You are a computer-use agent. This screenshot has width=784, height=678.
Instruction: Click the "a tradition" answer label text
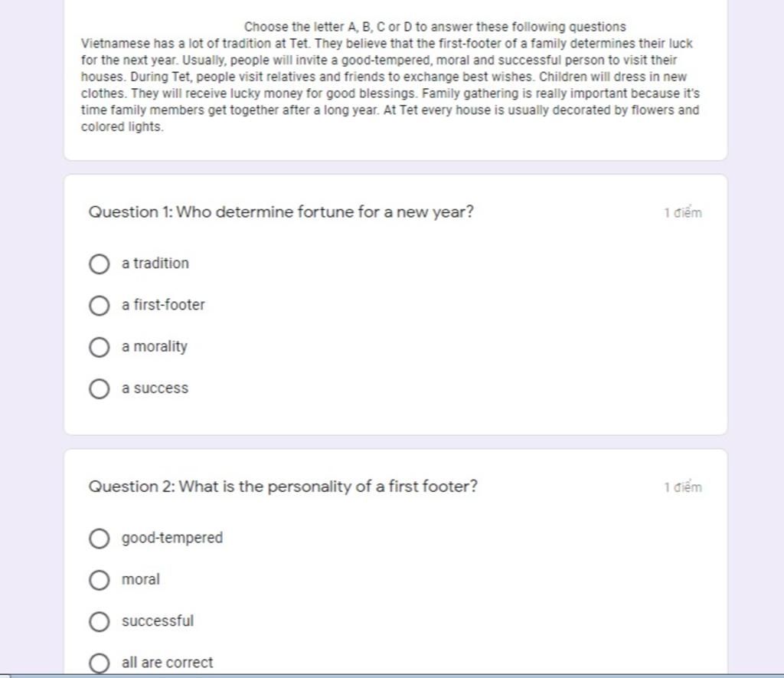tap(155, 264)
